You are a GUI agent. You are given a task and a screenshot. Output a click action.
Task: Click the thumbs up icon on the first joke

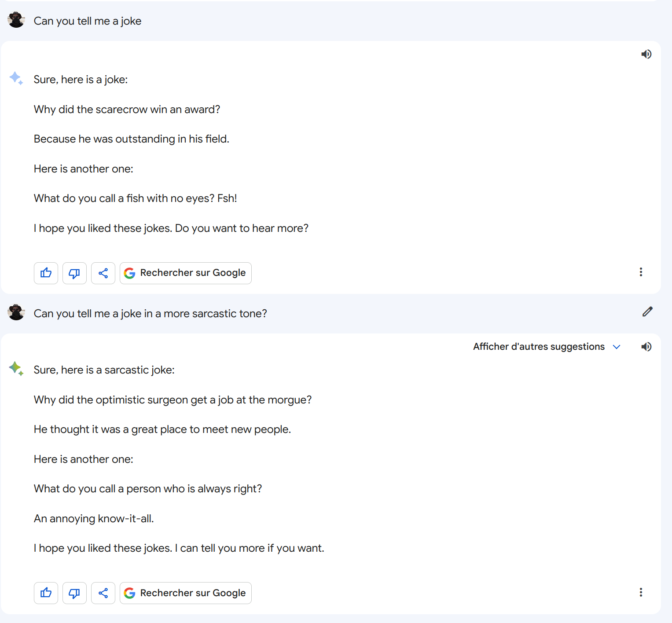pyautogui.click(x=46, y=273)
